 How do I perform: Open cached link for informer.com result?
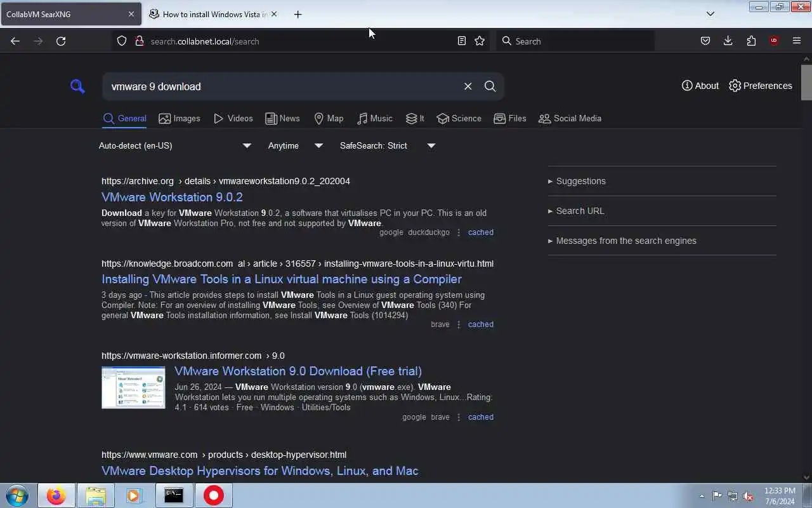tap(481, 417)
